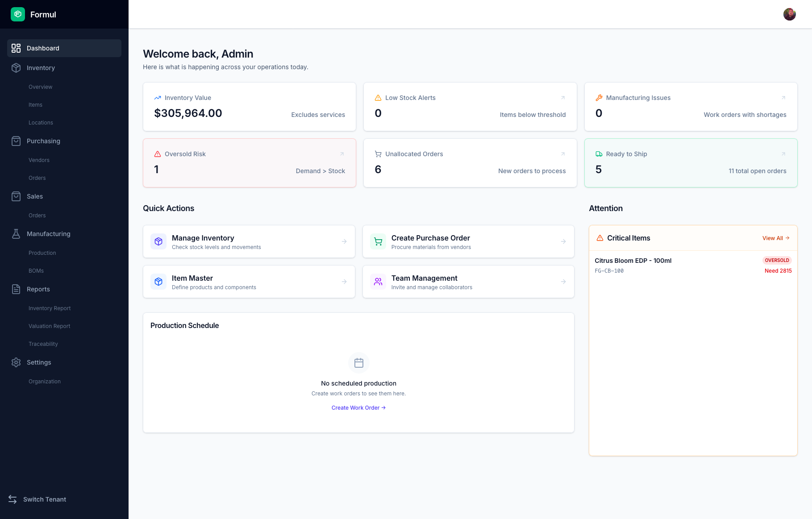Image resolution: width=812 pixels, height=519 pixels.
Task: Open the Oversold Risk expand arrow
Action: [x=342, y=154]
